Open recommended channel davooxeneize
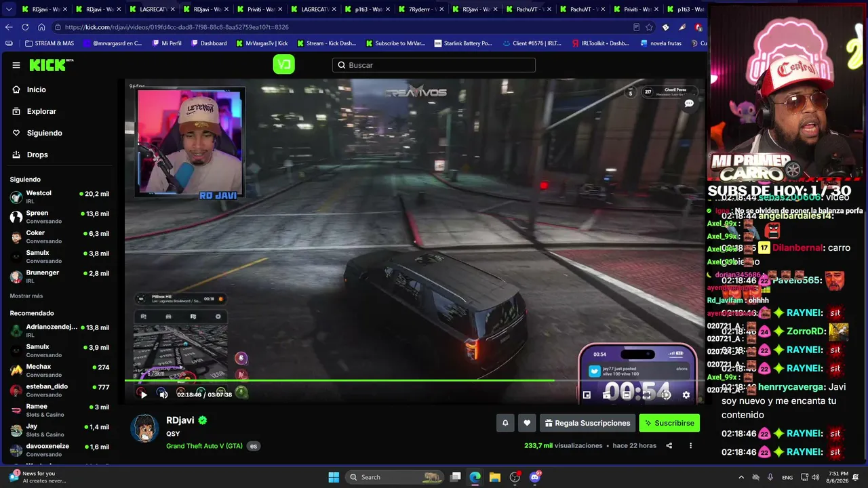This screenshot has height=488, width=868. (x=60, y=450)
